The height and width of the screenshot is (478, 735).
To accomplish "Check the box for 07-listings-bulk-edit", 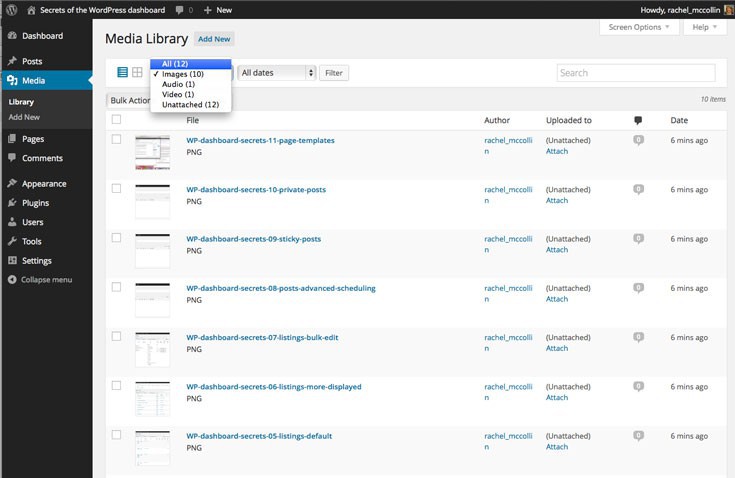I will click(116, 336).
